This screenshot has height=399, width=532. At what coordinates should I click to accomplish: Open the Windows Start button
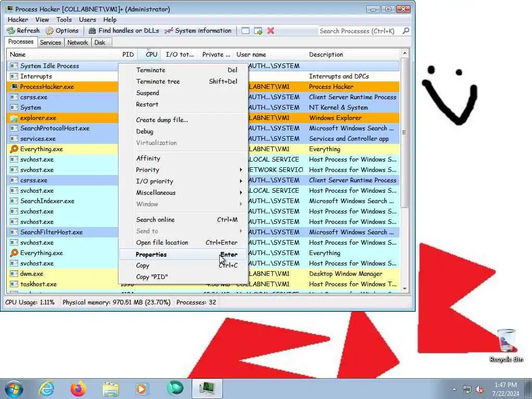[x=14, y=389]
